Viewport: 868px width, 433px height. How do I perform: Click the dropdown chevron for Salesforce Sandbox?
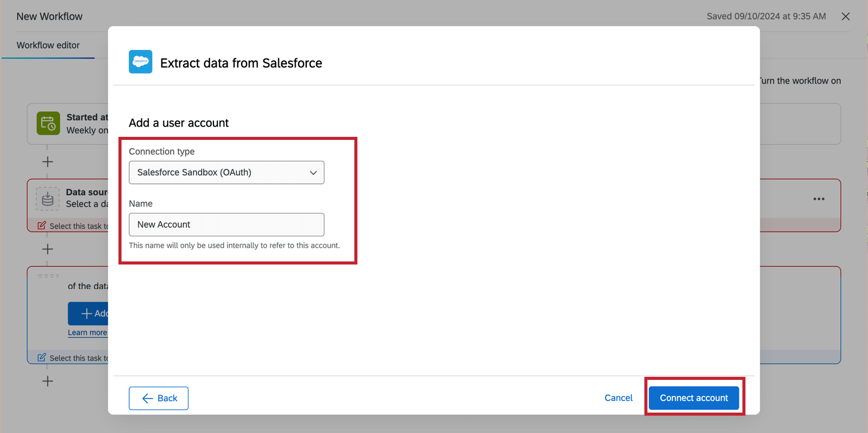tap(313, 173)
